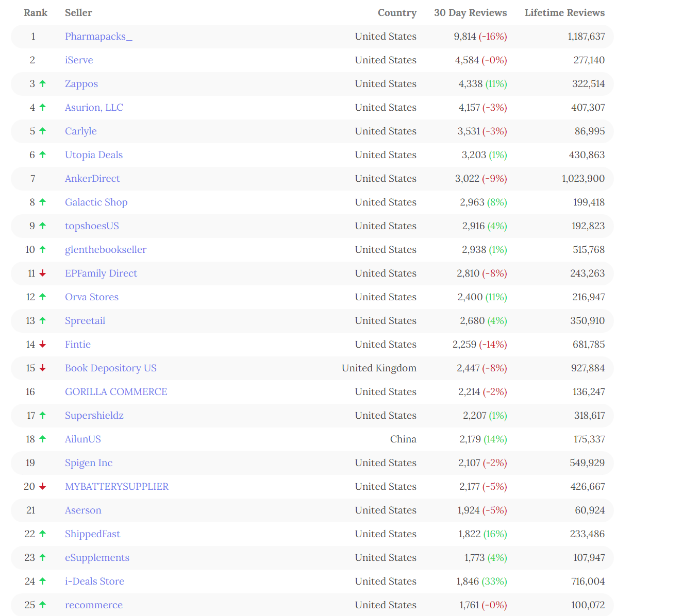Follow the GORILLA COMMERCE link
This screenshot has width=700, height=616.
tap(116, 392)
